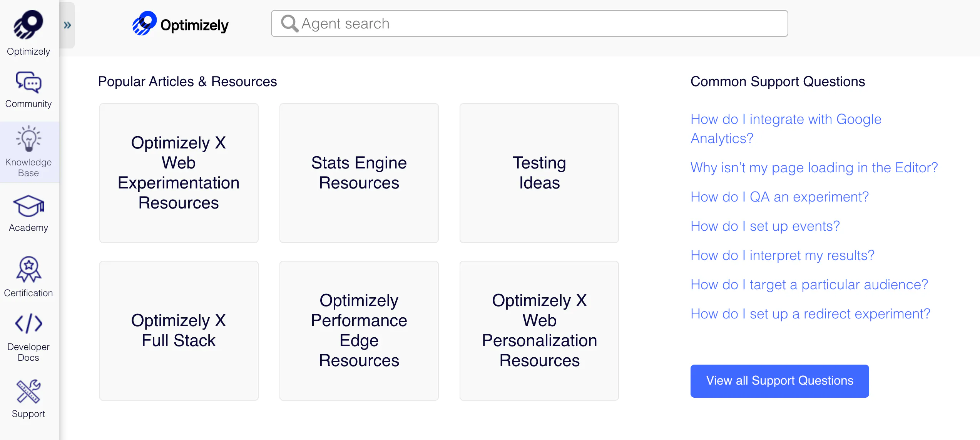Open 'How do I set up a redirect experiment?'
This screenshot has width=980, height=440.
(x=810, y=314)
